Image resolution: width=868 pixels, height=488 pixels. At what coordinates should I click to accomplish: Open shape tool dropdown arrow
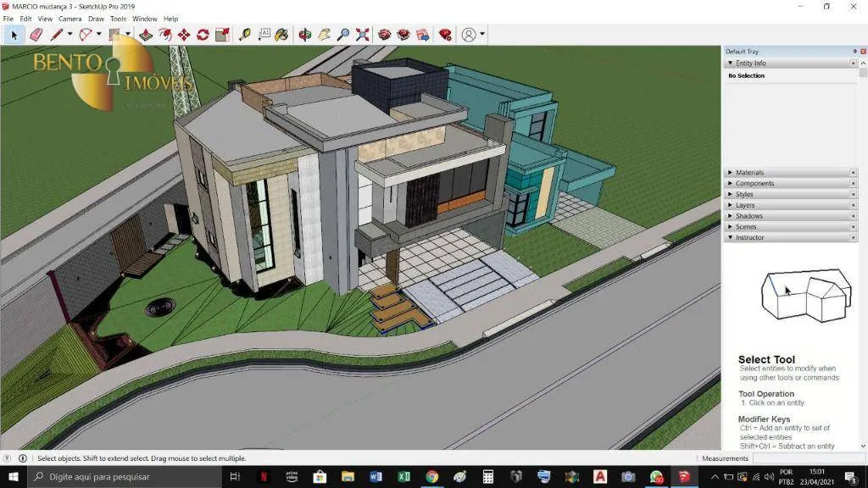(129, 34)
